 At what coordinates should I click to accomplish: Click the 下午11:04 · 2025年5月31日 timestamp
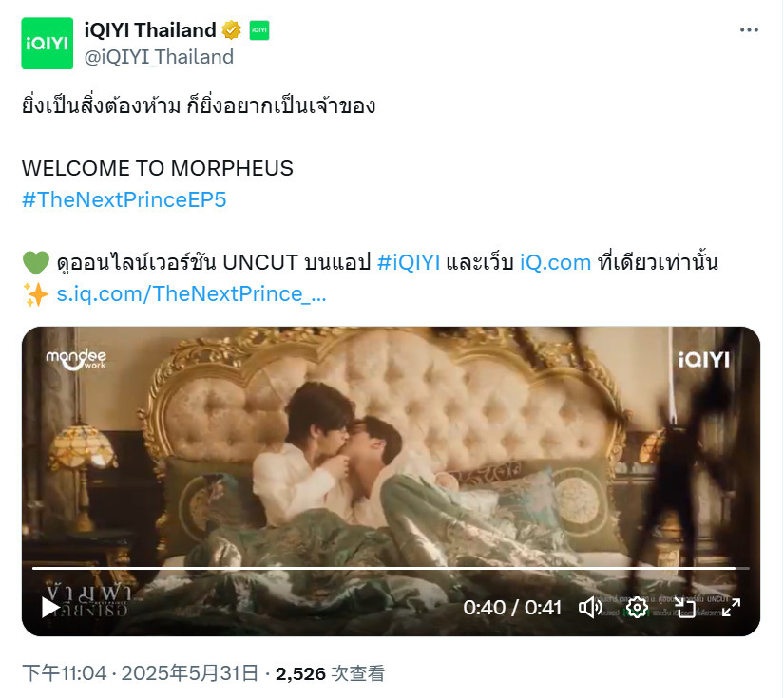tap(140, 673)
